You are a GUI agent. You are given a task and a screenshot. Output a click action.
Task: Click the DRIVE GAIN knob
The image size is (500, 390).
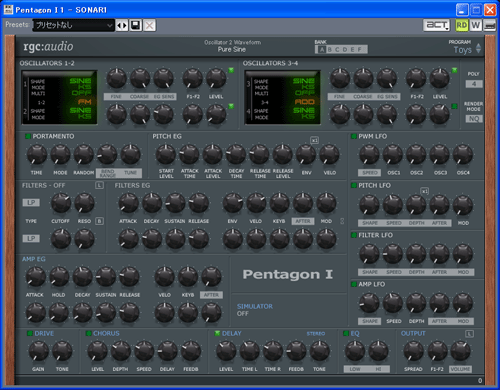[38, 351]
